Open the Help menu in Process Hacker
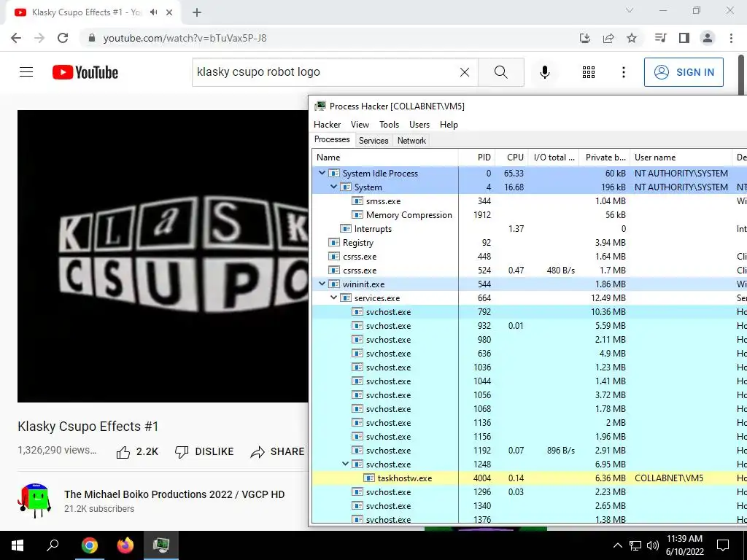This screenshot has width=747, height=560. [449, 124]
